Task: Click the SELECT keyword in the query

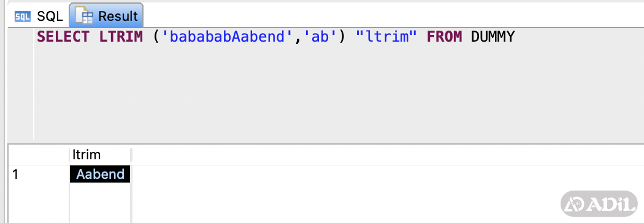Action: coord(63,37)
